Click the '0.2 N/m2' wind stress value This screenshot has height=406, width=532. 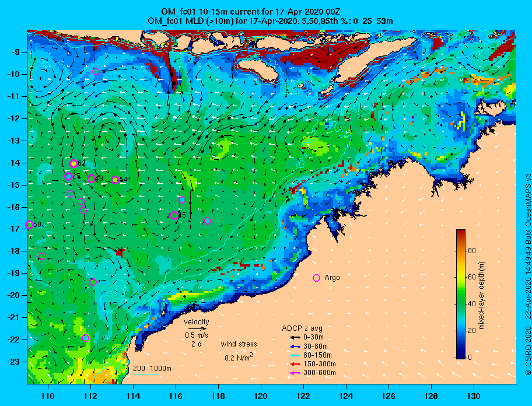[239, 358]
